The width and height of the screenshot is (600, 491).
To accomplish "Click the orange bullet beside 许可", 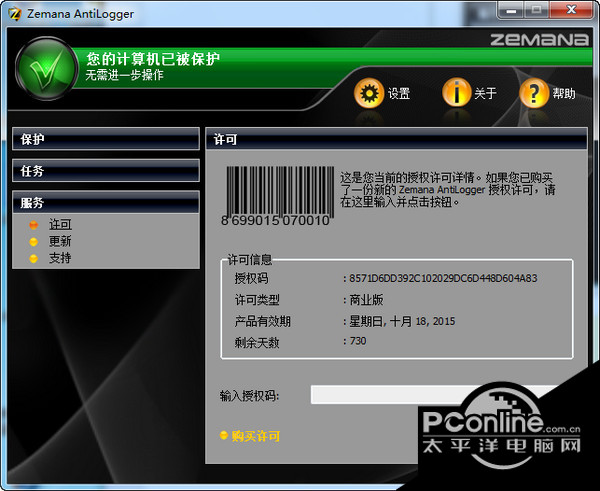I will 34,225.
